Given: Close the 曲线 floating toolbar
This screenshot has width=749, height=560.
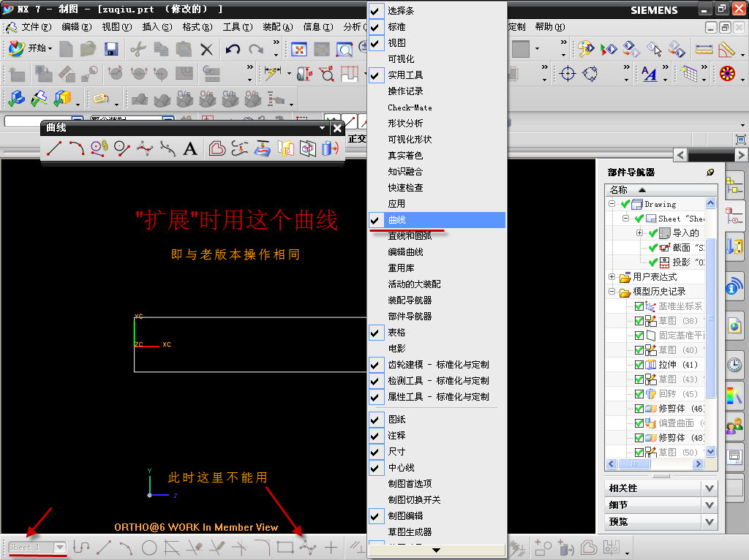Looking at the screenshot, I should point(337,128).
